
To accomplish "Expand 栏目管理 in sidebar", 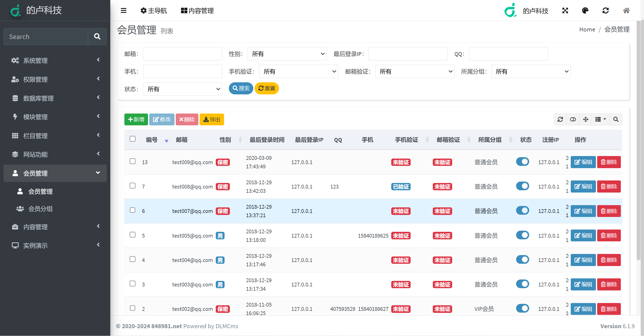I will point(55,136).
